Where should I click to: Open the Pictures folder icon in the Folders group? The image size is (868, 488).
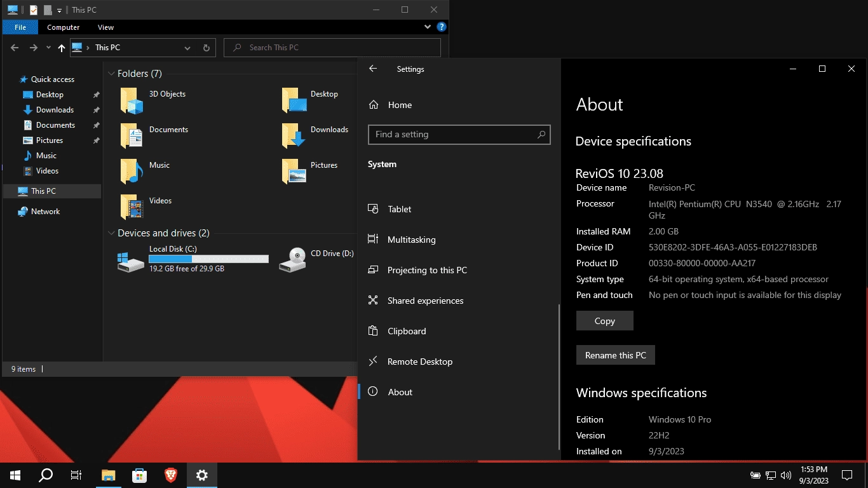click(294, 172)
